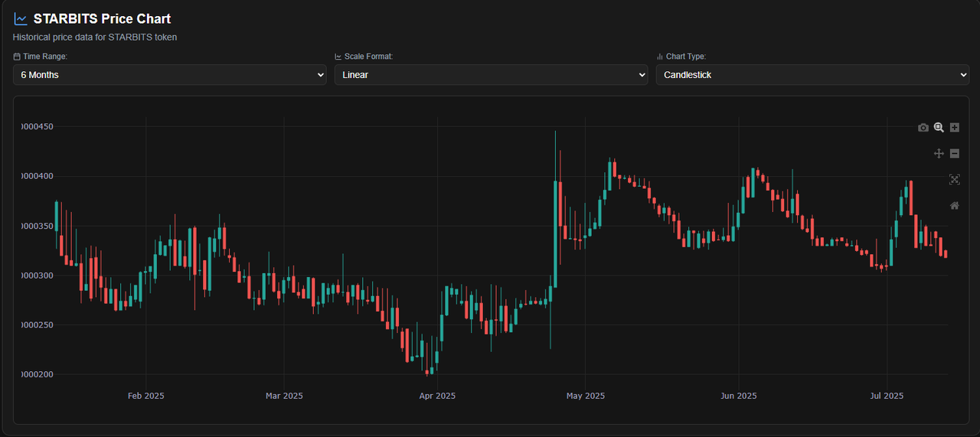Click the small chart icon next to Scale Format
This screenshot has height=437, width=980.
click(338, 57)
